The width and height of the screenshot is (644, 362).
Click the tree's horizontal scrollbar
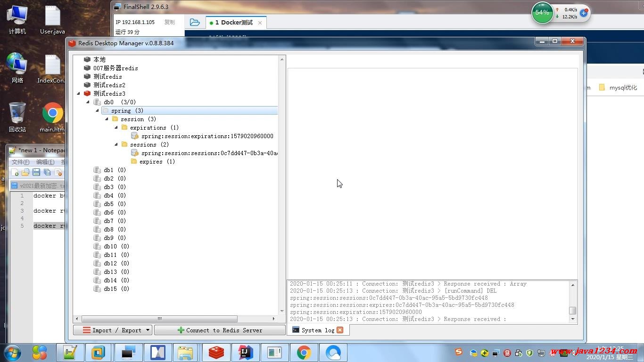coord(159,319)
